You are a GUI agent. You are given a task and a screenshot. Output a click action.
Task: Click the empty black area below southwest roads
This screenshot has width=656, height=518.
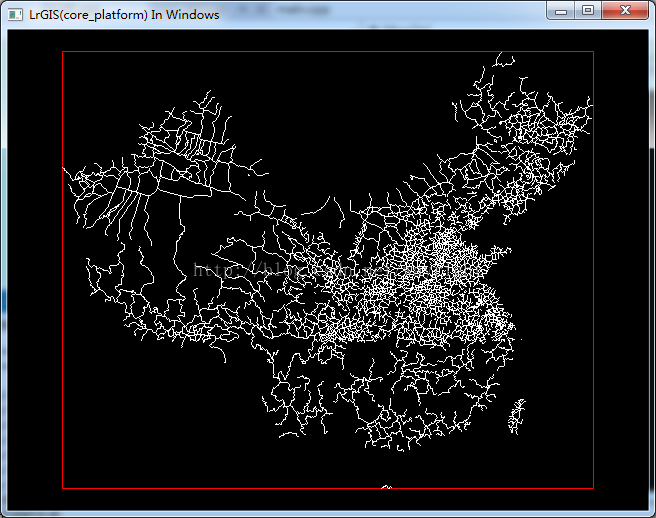tap(160, 420)
